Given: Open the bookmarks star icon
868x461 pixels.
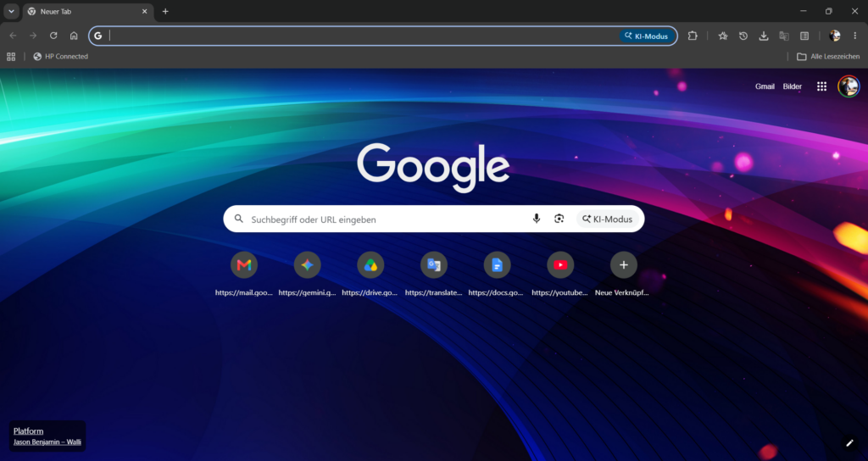Looking at the screenshot, I should coord(723,36).
